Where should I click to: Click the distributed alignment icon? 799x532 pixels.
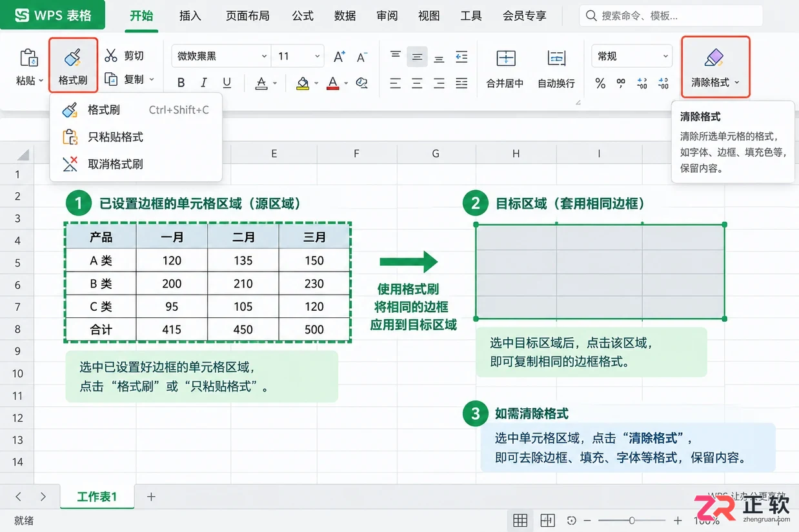[x=461, y=83]
